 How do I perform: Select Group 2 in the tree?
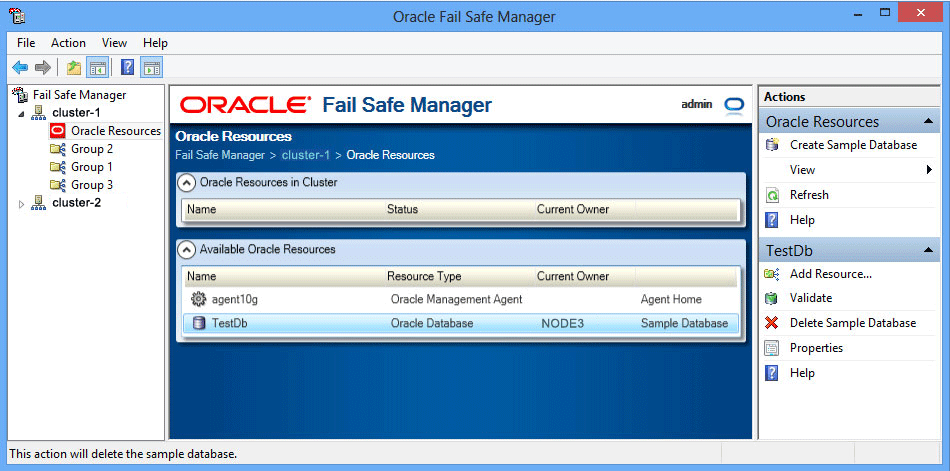[92, 149]
